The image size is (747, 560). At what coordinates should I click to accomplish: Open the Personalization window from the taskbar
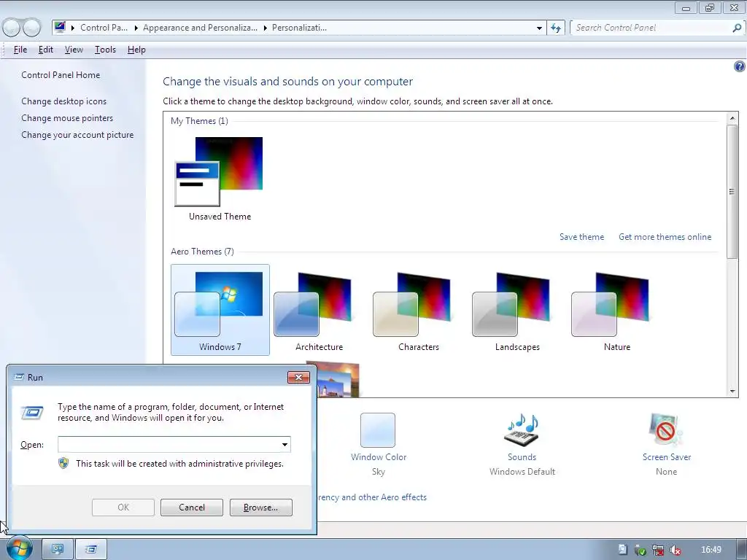point(58,550)
